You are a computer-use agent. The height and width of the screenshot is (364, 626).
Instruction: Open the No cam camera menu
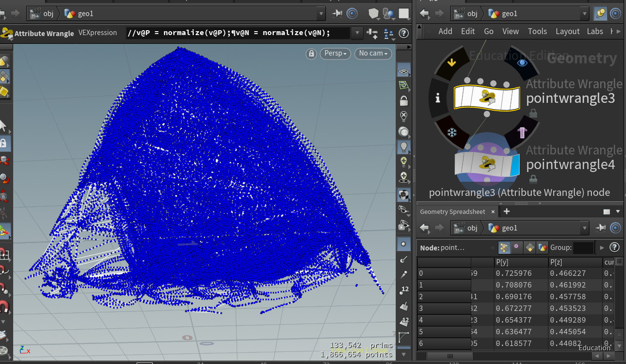click(x=373, y=53)
